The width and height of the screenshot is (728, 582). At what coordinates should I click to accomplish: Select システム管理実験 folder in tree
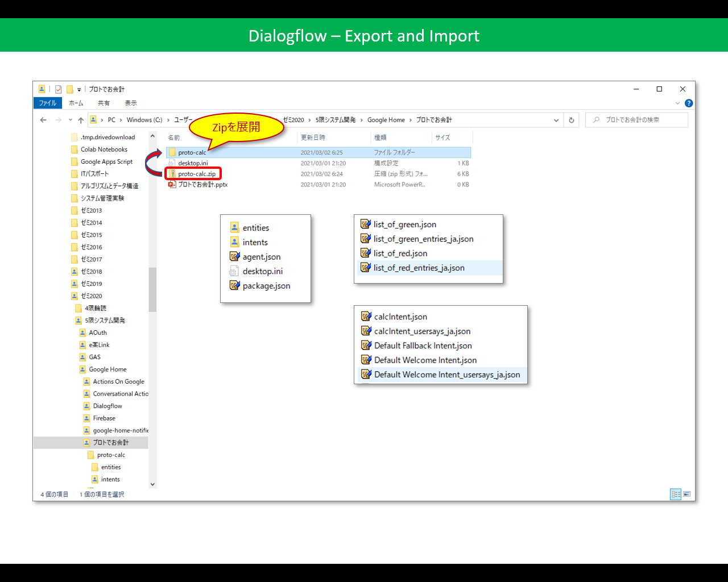tap(102, 198)
